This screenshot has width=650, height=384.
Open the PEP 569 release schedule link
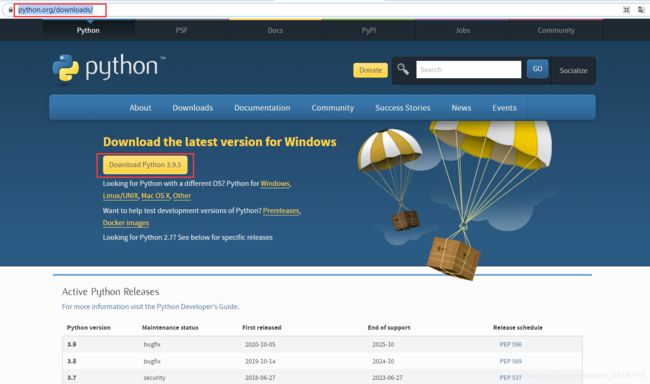coord(510,362)
